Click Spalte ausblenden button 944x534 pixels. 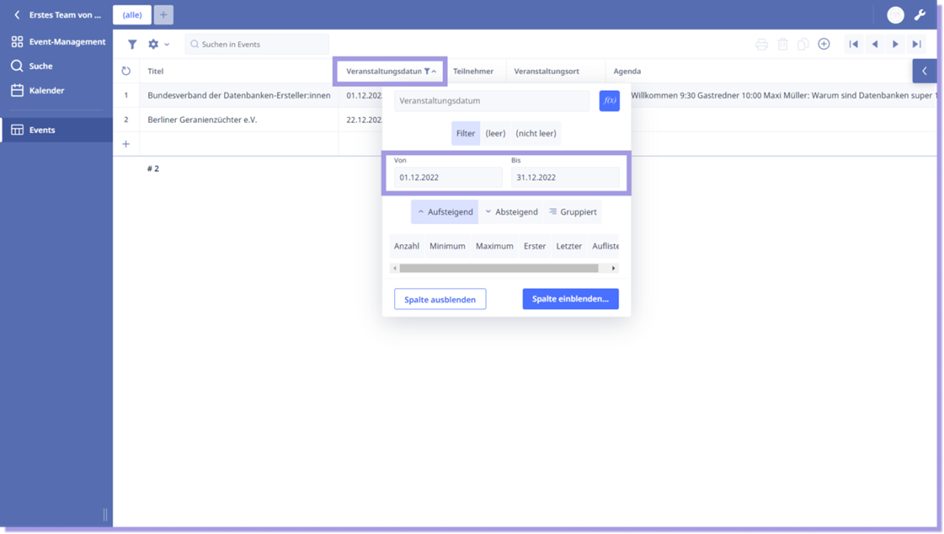(440, 299)
